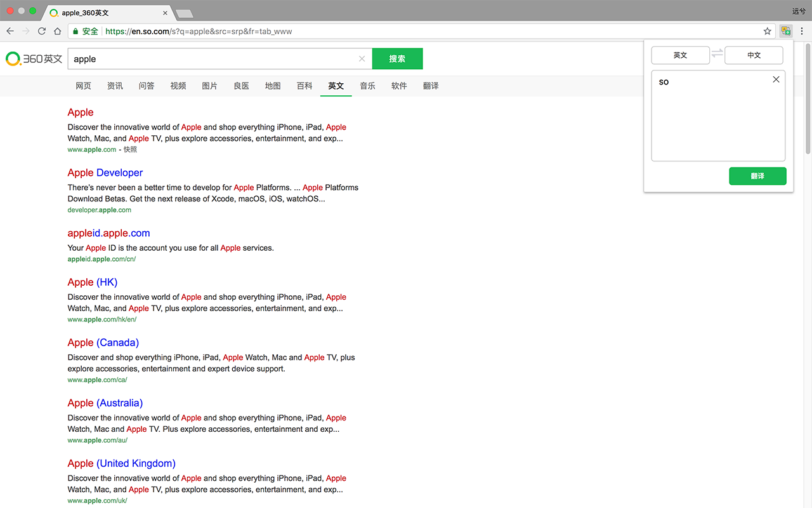Switch to the 资讯 tab
Screen dimensions: 812x508
pyautogui.click(x=115, y=86)
